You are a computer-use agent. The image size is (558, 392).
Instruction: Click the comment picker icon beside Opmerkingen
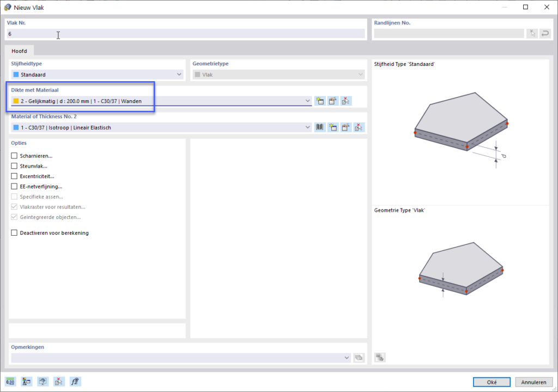click(x=359, y=358)
